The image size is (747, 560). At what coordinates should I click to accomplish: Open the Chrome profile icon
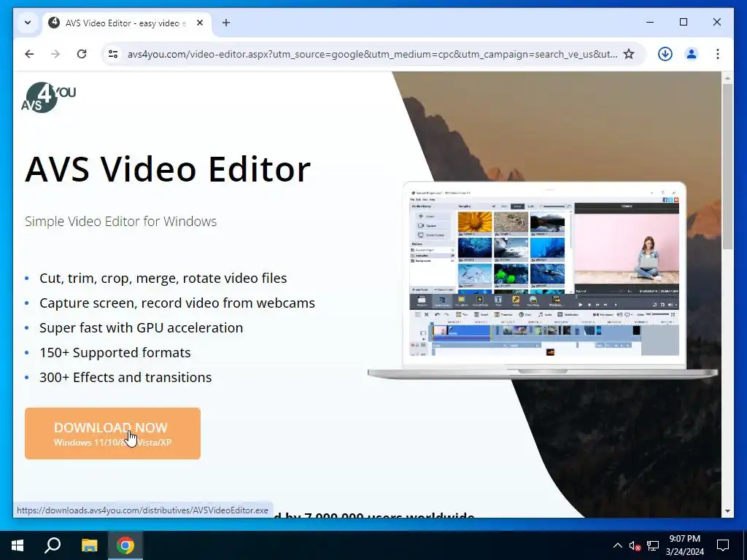tap(692, 54)
